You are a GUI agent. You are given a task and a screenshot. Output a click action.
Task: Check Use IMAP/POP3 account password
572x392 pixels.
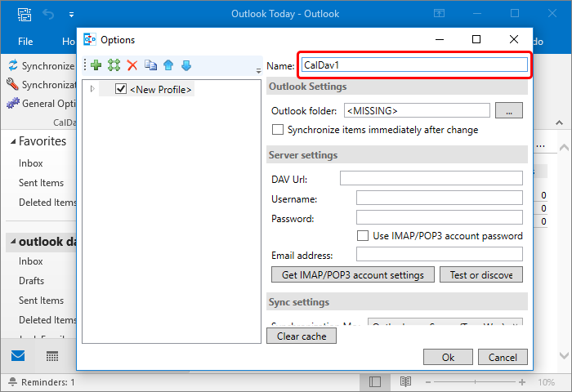pos(363,235)
